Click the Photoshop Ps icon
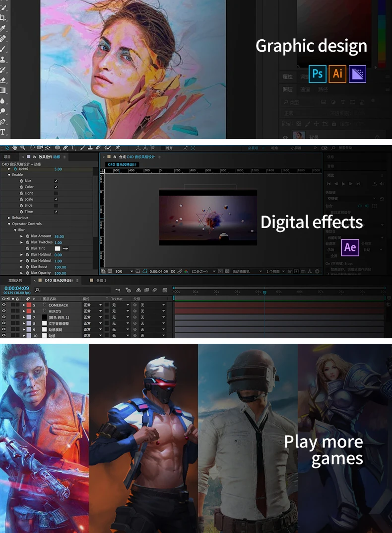This screenshot has height=533, width=392. 318,74
